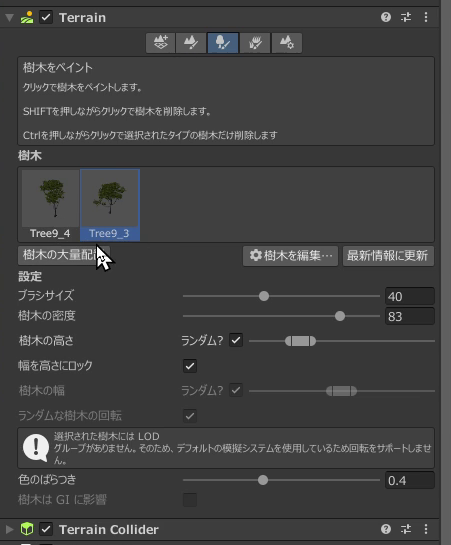Click the 樹木の高さ label
Screen dimensions: 451x545
point(46,341)
